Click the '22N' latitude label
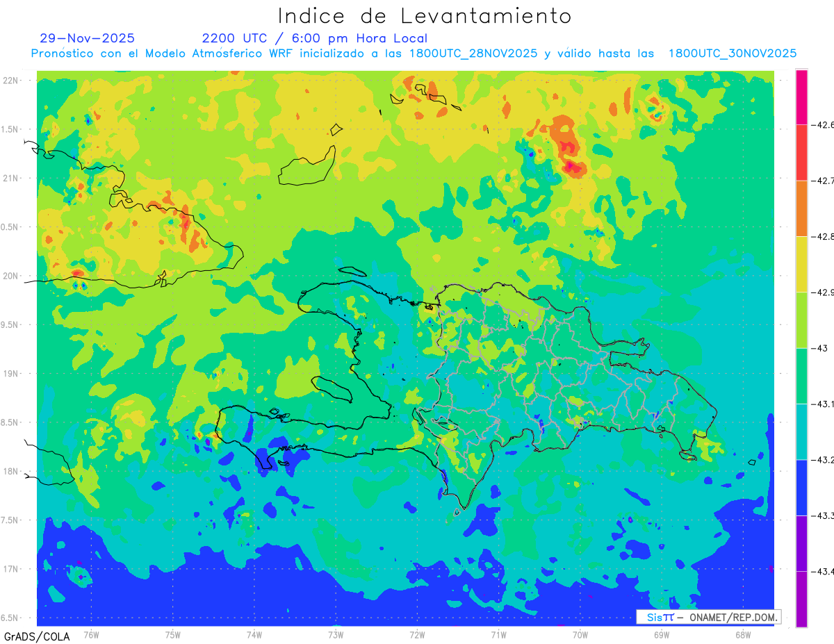This screenshot has height=644, width=834. 11,80
